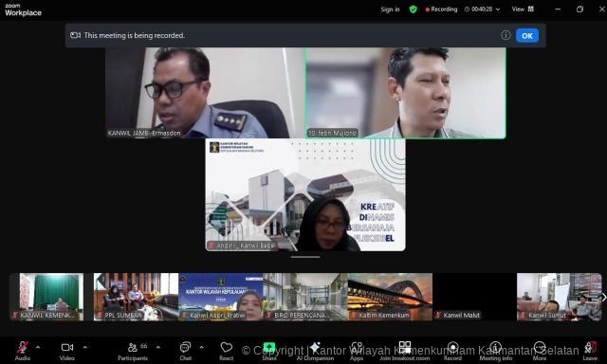This screenshot has width=607, height=364.
Task: Click the green Share screen icon
Action: click(269, 347)
